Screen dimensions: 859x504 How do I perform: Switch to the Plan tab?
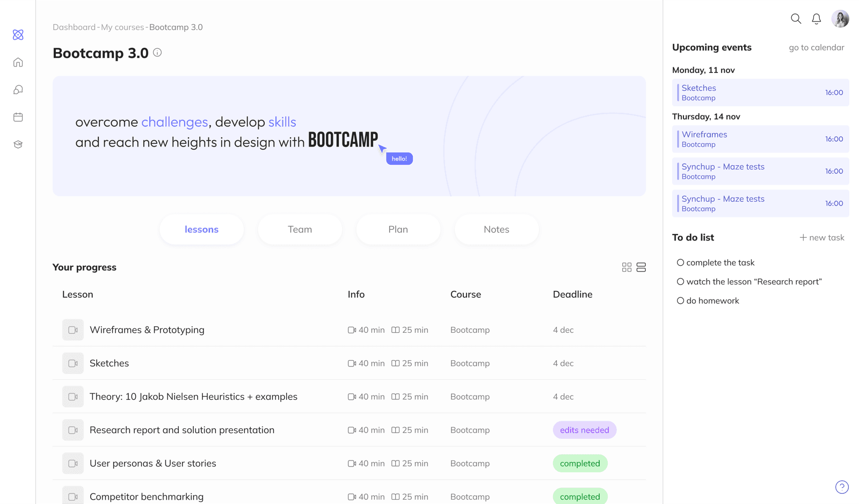(x=398, y=229)
